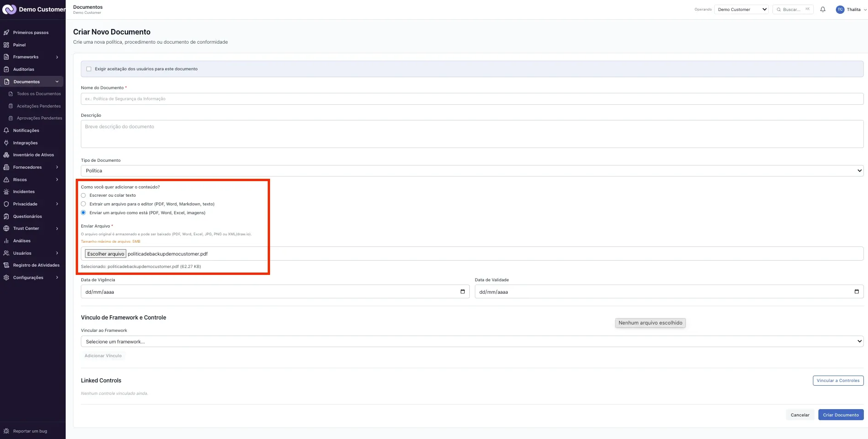Select Extrair um arquivo para o editor

tap(84, 204)
